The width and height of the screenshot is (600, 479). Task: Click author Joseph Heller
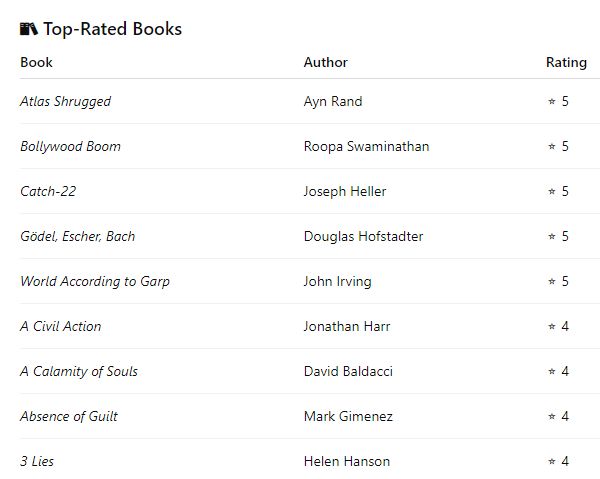coord(344,191)
